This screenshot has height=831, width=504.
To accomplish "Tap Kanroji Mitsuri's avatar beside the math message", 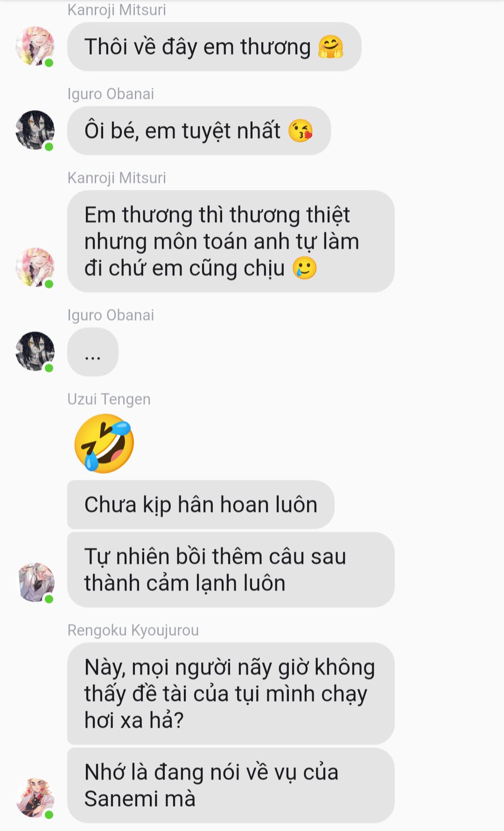I will (x=35, y=267).
